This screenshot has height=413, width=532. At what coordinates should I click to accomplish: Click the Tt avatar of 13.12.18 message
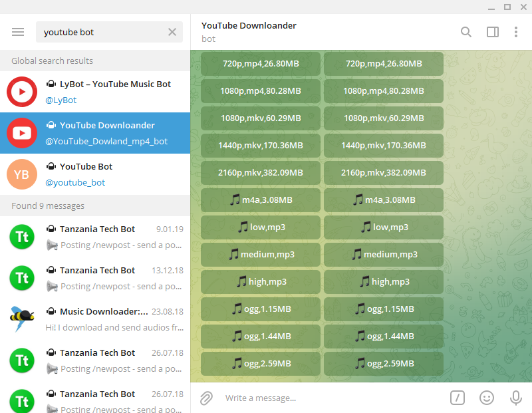pos(22,278)
